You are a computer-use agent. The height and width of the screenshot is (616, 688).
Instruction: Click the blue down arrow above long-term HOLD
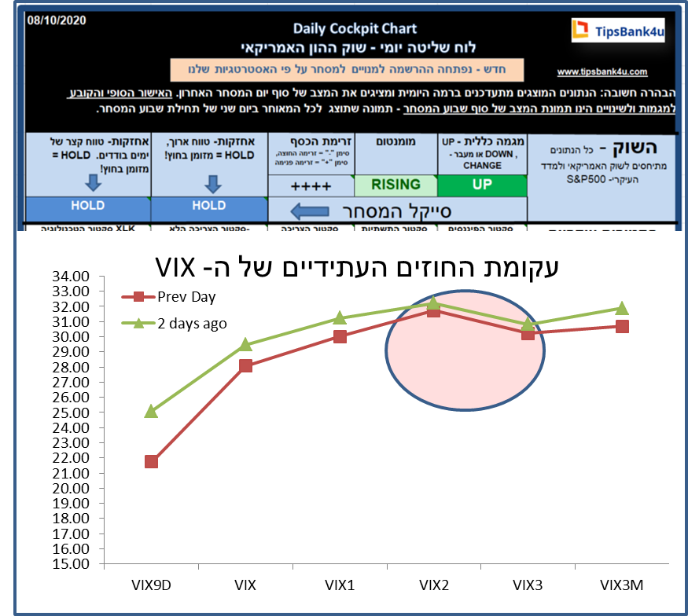coord(213,184)
